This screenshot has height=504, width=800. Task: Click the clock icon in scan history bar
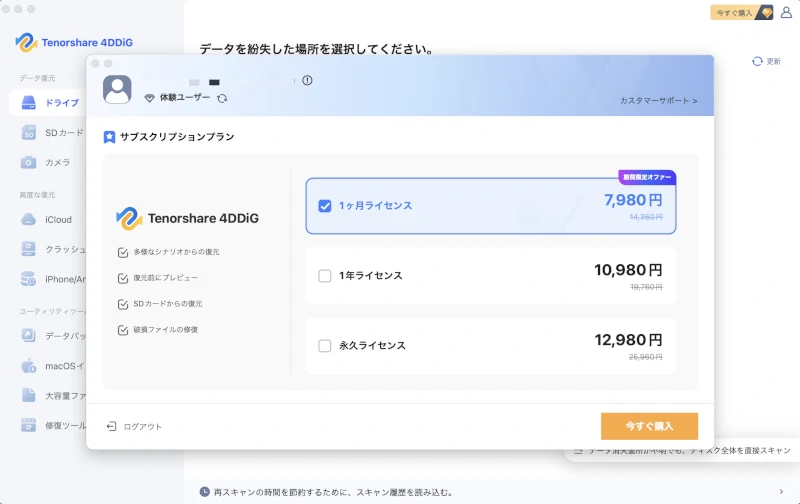tap(205, 492)
